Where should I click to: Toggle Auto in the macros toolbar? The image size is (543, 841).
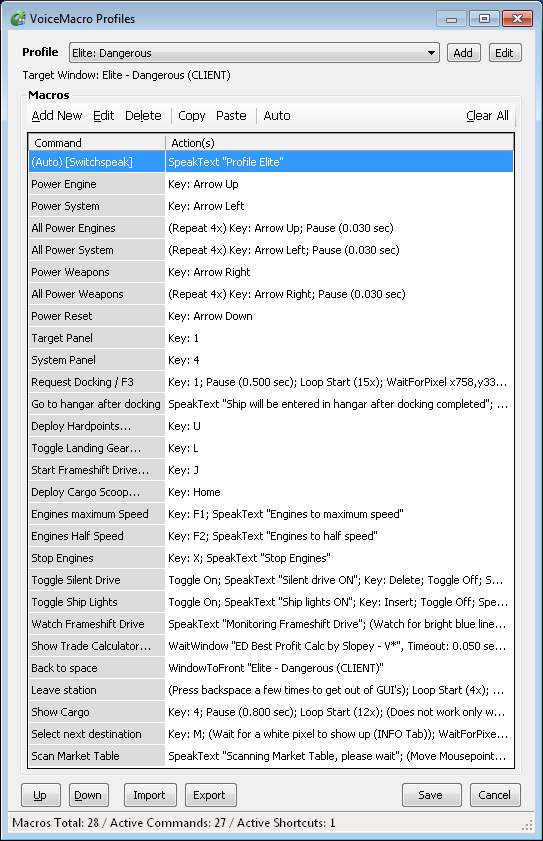click(277, 116)
